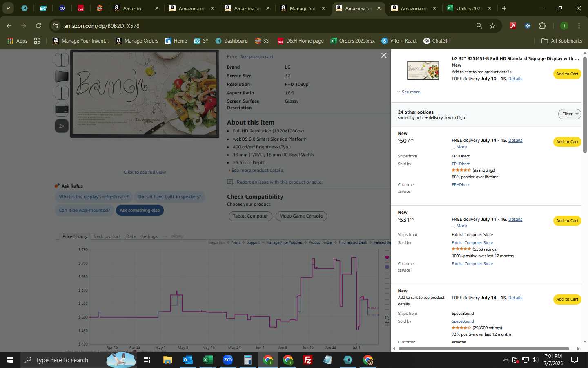Add the EPHDirect $507.29 offer to cart
The width and height of the screenshot is (588, 368).
[567, 142]
